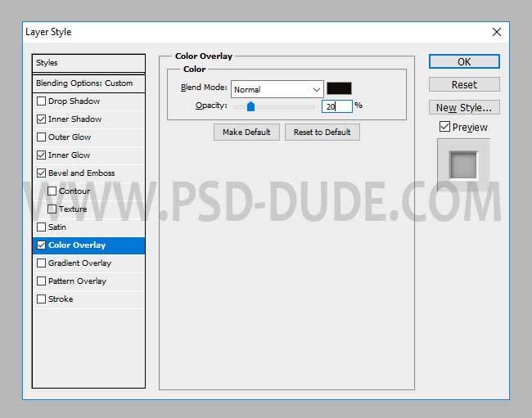This screenshot has width=532, height=418.
Task: Uncheck the Color Overlay checkbox
Action: point(42,245)
